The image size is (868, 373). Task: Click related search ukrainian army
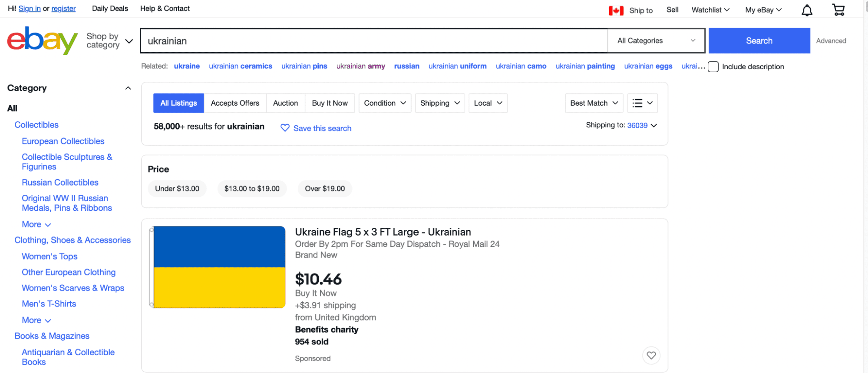click(360, 66)
